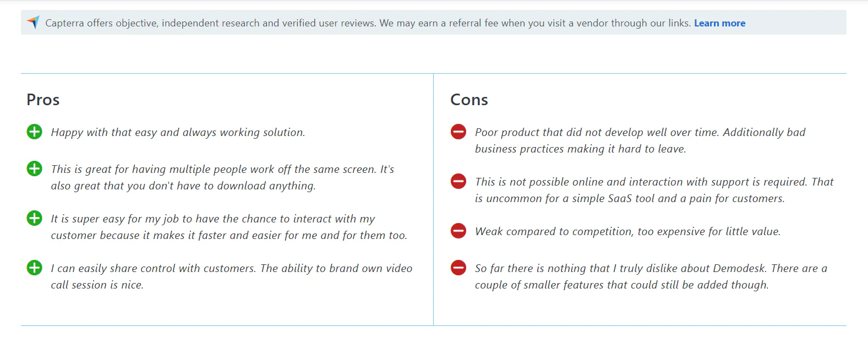Click plus icon beside 'It is super easy'
The width and height of the screenshot is (868, 337).
pyautogui.click(x=34, y=218)
